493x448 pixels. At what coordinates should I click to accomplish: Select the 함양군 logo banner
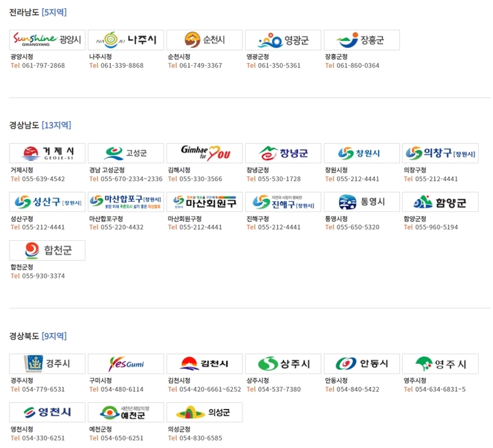point(440,202)
